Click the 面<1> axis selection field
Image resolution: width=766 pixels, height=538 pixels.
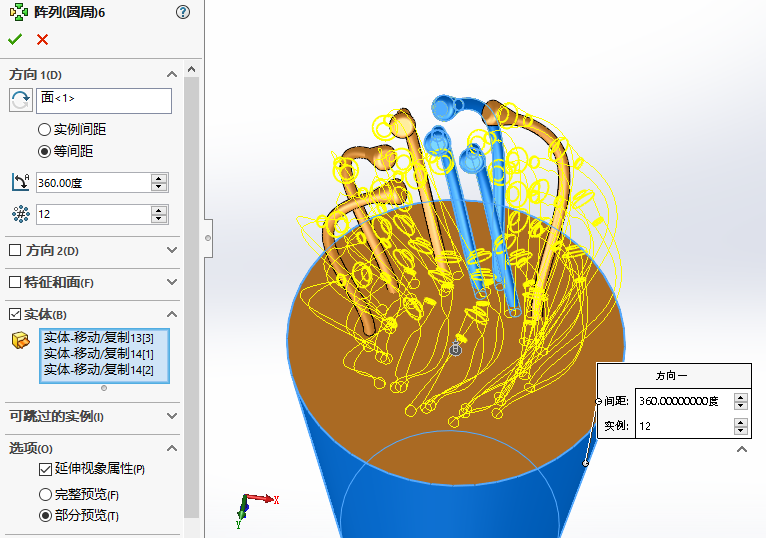[105, 100]
